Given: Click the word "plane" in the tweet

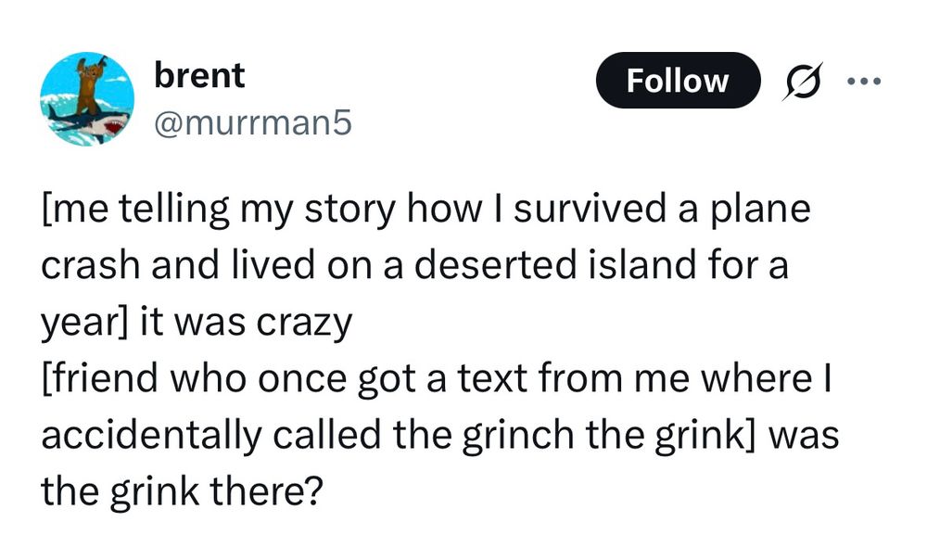Looking at the screenshot, I should pyautogui.click(x=765, y=209).
